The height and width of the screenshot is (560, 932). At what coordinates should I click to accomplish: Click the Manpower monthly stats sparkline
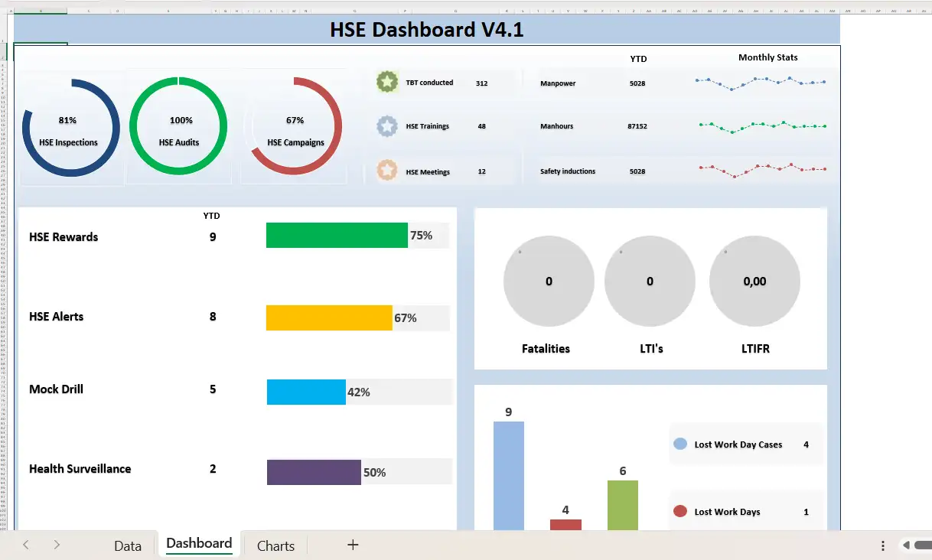coord(760,83)
